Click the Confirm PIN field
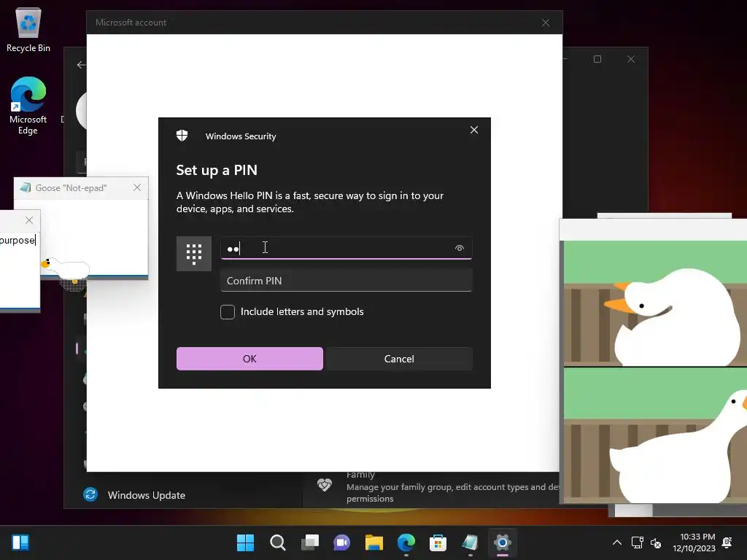The height and width of the screenshot is (560, 747). (x=347, y=281)
